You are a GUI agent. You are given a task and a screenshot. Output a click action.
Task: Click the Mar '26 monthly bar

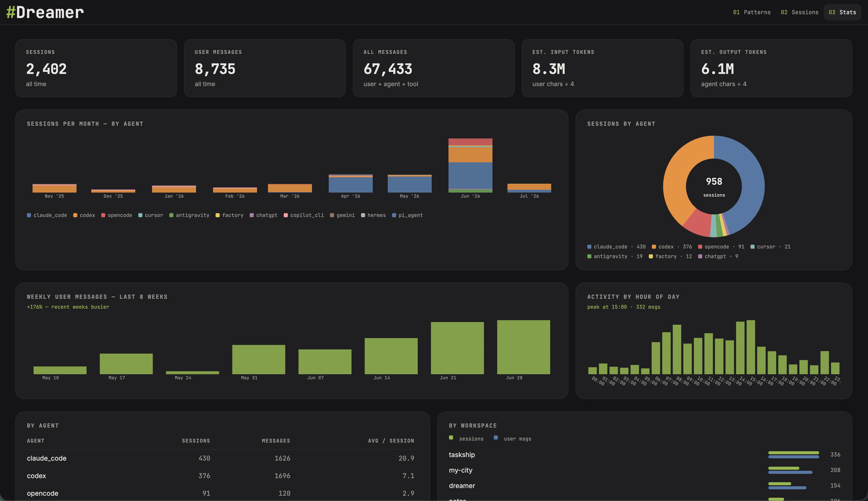click(x=290, y=188)
